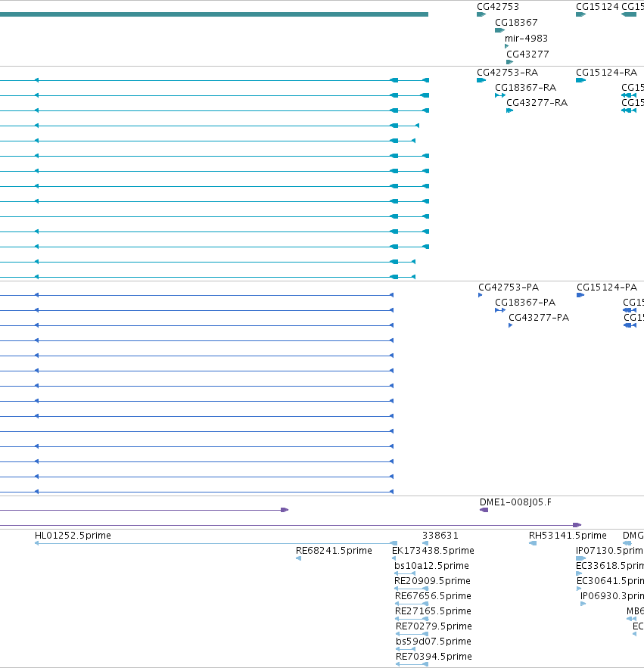
Task: Select transcript CG18367-RA
Action: tap(525, 87)
